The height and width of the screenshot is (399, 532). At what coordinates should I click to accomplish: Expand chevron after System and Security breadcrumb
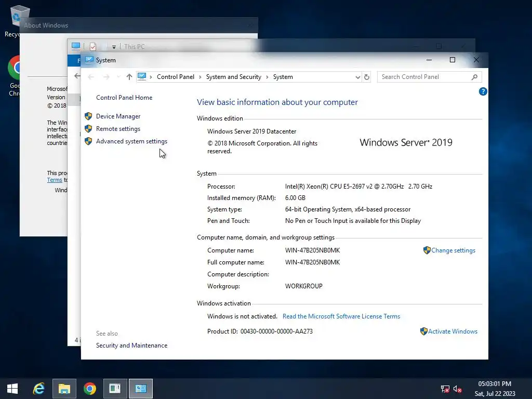tap(268, 77)
